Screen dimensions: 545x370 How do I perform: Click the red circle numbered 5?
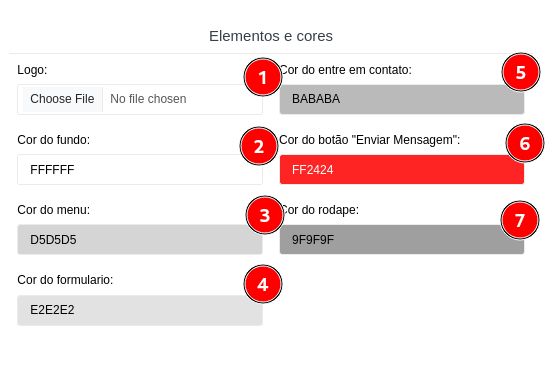point(521,72)
